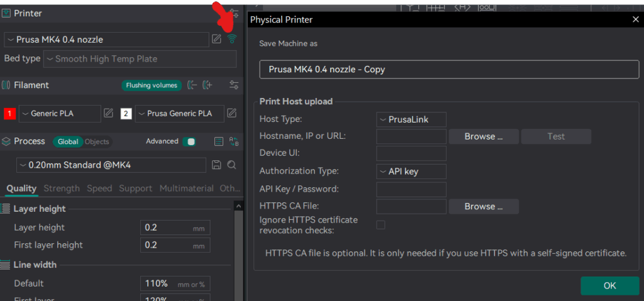The image size is (644, 301).
Task: Open the Authorization Type dropdown
Action: [411, 171]
